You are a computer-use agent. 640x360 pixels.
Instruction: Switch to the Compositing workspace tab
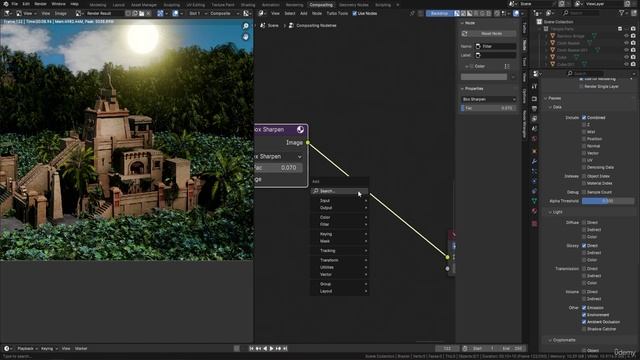321,4
